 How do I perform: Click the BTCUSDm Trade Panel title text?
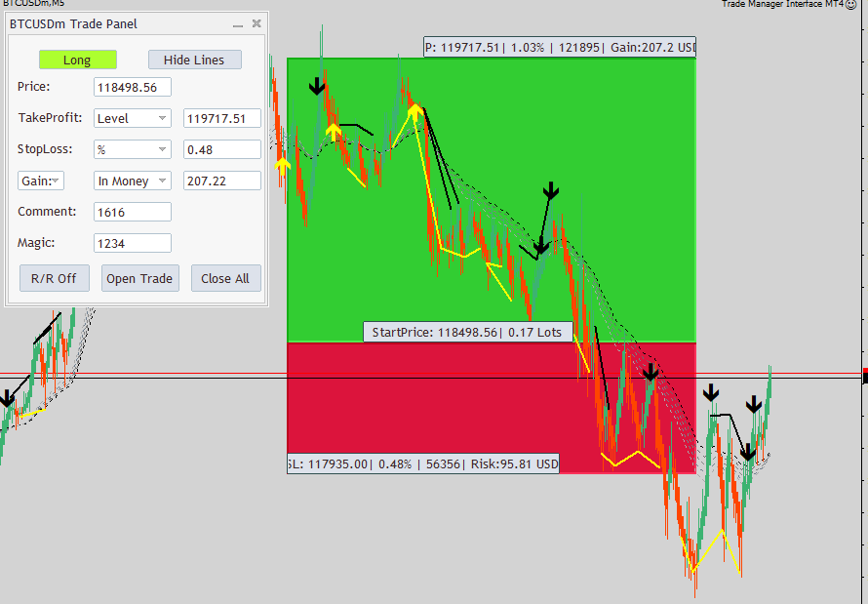(x=73, y=23)
